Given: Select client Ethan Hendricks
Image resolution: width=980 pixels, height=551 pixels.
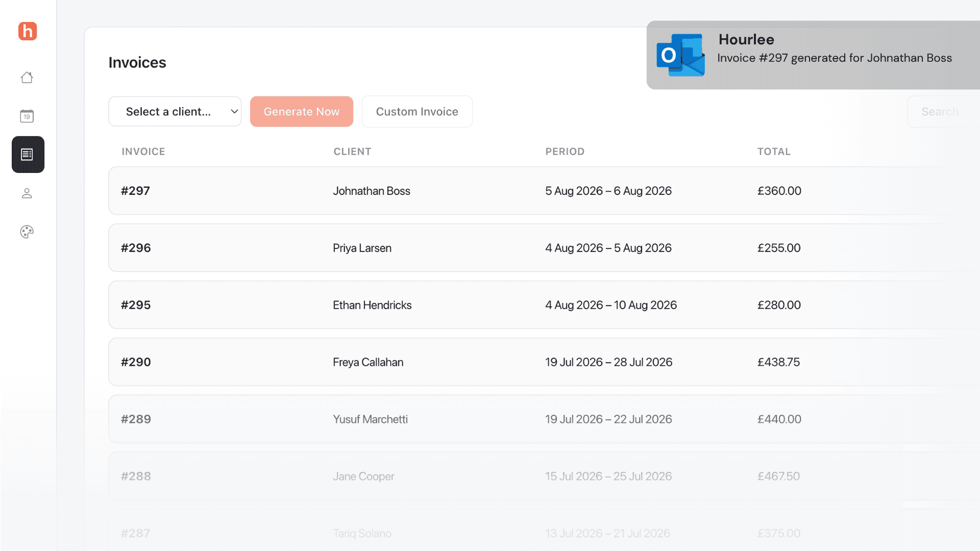Looking at the screenshot, I should click(x=372, y=305).
